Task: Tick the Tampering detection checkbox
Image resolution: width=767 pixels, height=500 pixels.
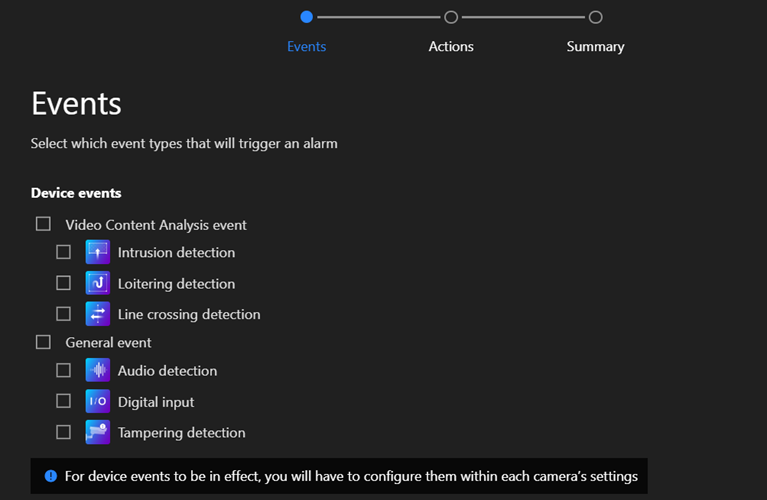Action: pos(64,432)
